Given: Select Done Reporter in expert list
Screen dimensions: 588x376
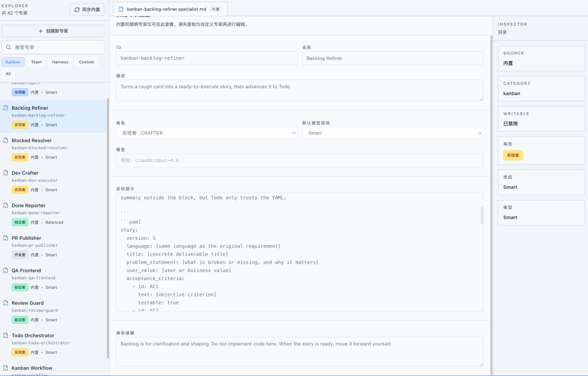Looking at the screenshot, I should click(53, 214).
